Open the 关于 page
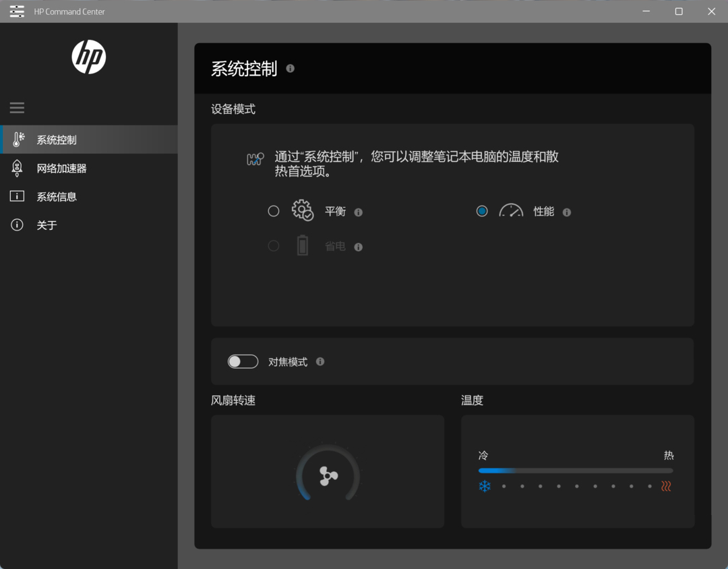728x569 pixels. (x=47, y=225)
